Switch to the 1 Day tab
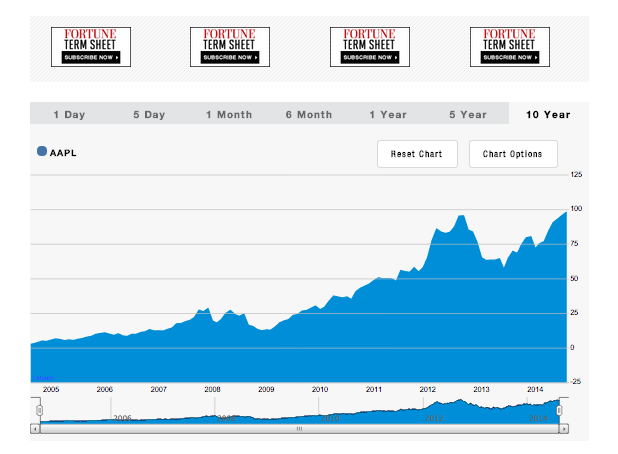Screen dimensions: 618x454 point(69,115)
